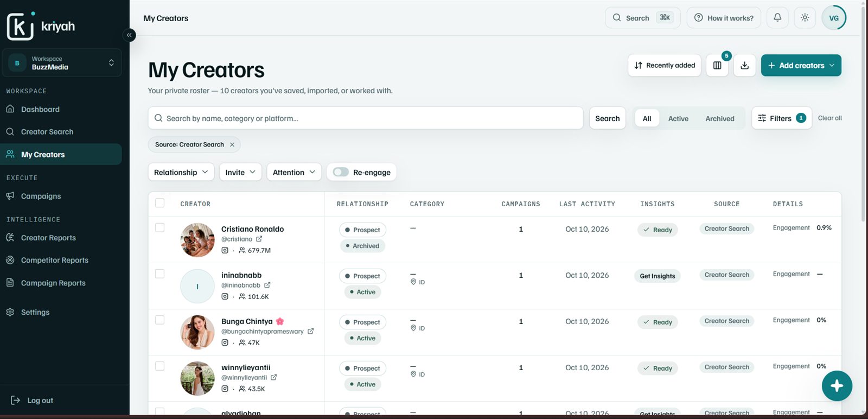The image size is (868, 419).
Task: Open the How it works? help button
Action: (x=724, y=18)
